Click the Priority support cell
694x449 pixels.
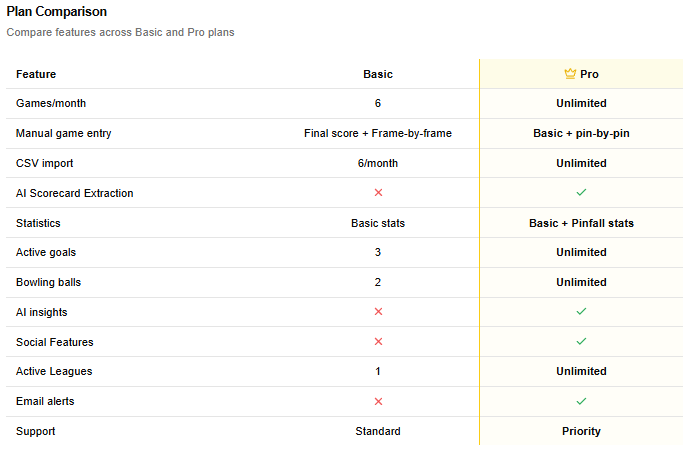coord(581,431)
